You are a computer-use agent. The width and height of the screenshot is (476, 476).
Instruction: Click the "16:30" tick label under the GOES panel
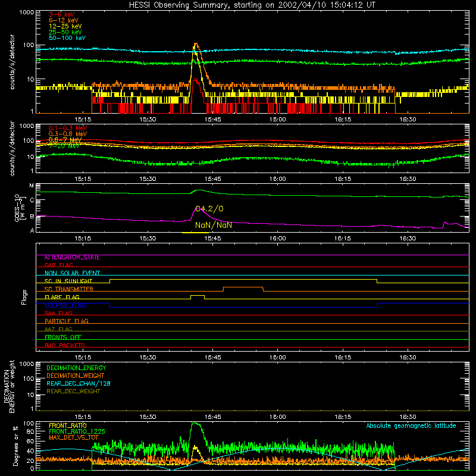(x=408, y=239)
